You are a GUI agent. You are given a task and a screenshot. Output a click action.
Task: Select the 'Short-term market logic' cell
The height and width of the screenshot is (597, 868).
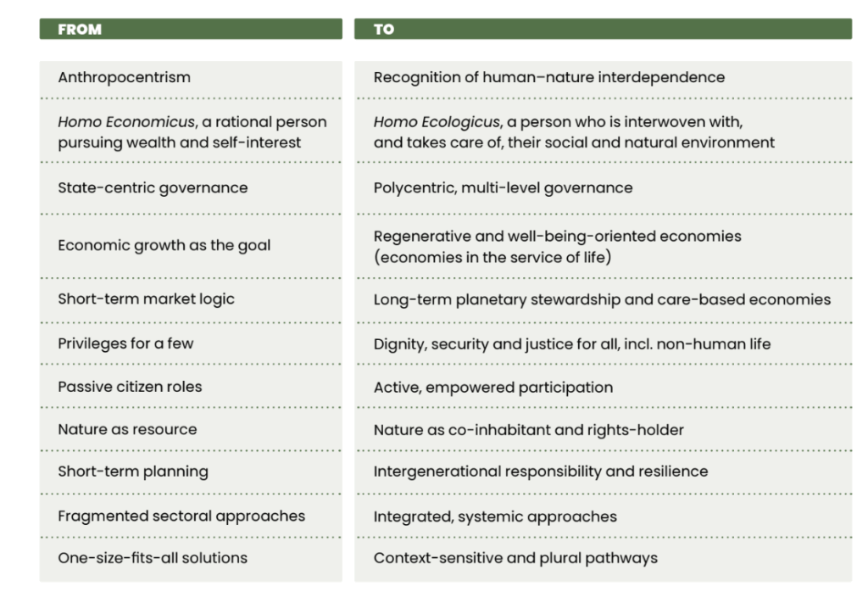point(146,298)
